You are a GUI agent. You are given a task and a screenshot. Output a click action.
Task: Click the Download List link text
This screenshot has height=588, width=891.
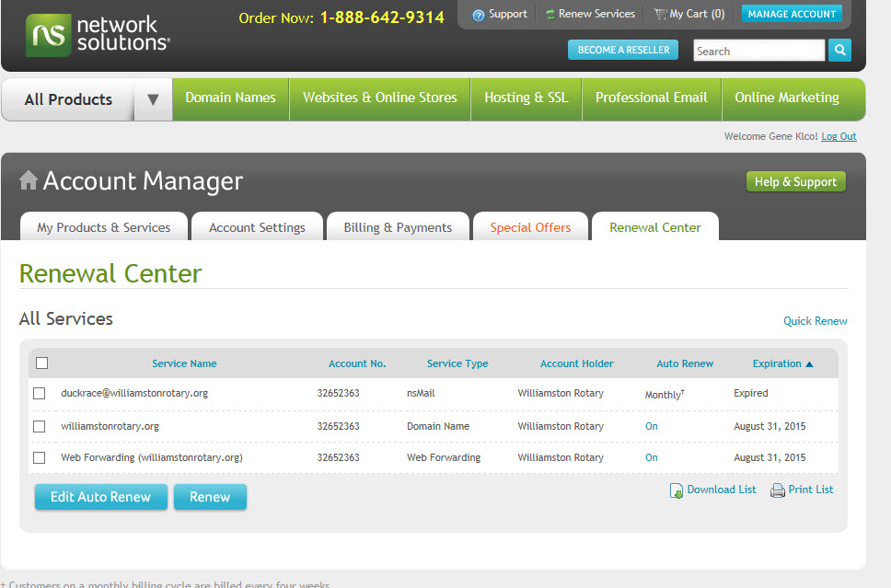(722, 490)
